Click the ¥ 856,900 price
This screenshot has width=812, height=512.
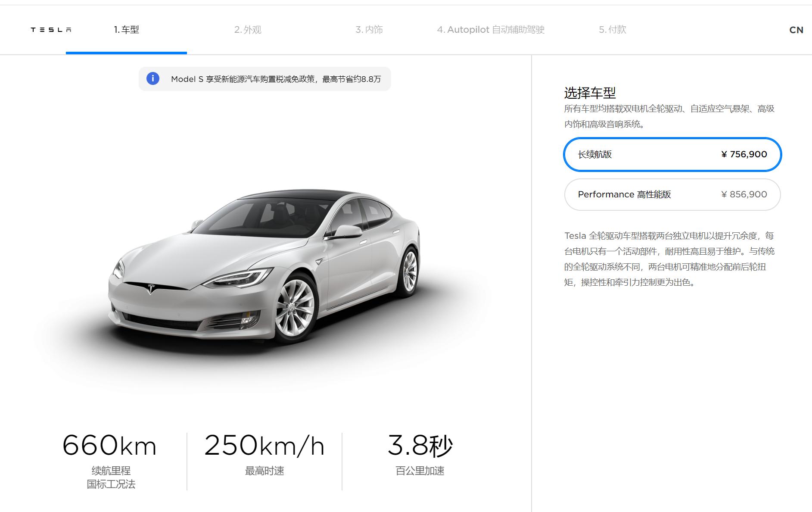[744, 194]
